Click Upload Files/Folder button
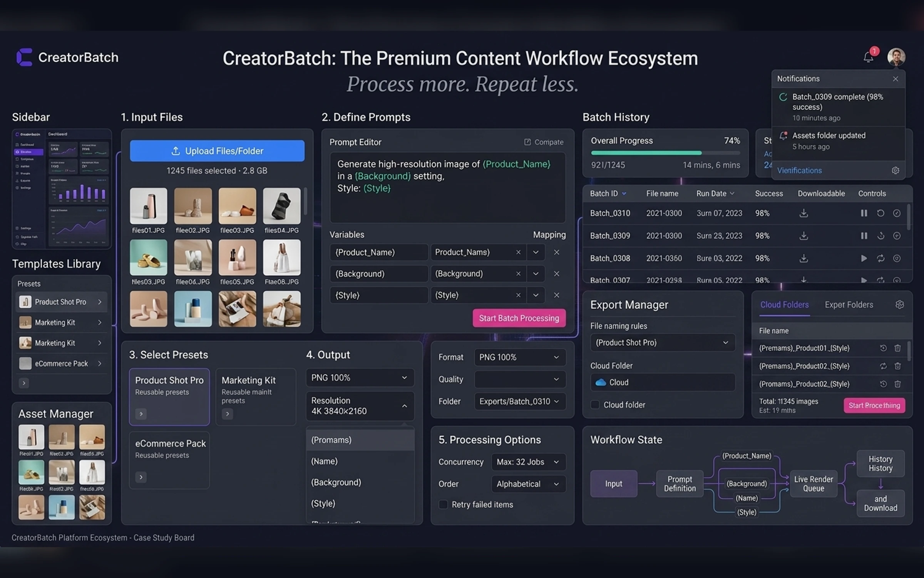This screenshot has width=924, height=578. (x=217, y=151)
